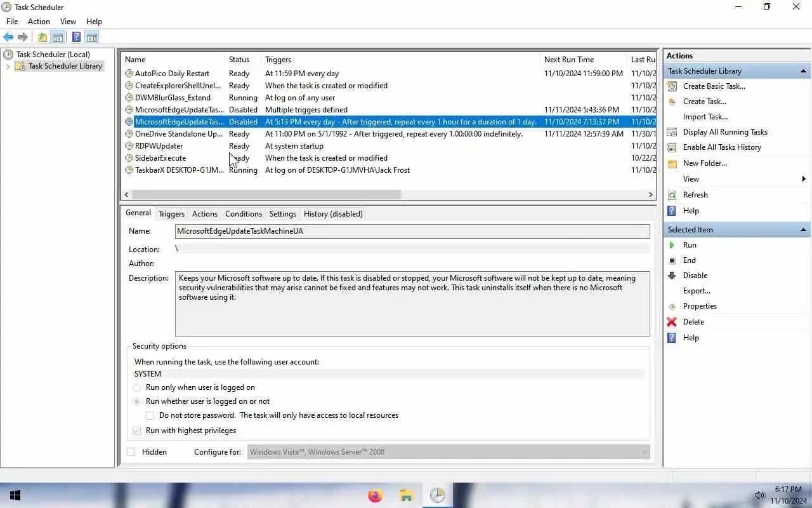Switch to the Conditions tab
Screen dimensions: 812x508
[244, 214]
